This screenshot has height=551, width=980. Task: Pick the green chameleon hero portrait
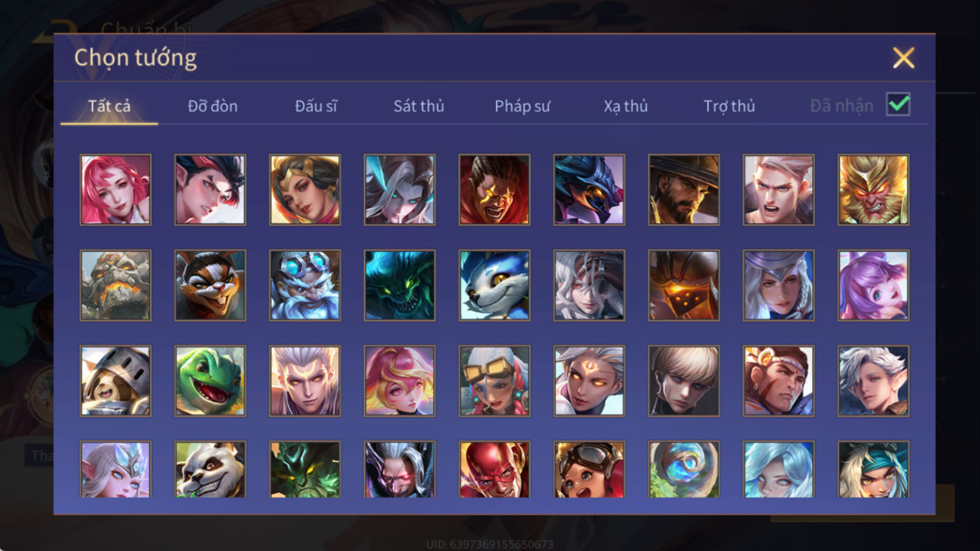pyautogui.click(x=210, y=381)
